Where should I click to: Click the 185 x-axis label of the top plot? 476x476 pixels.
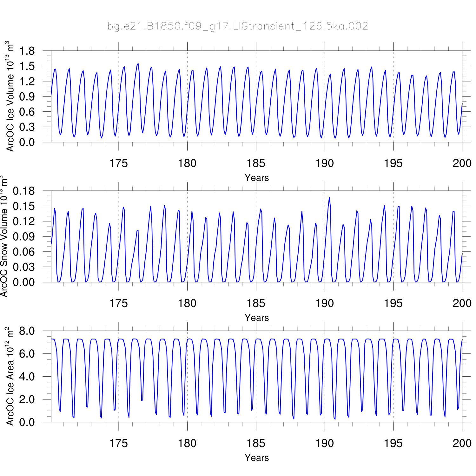[x=256, y=163]
